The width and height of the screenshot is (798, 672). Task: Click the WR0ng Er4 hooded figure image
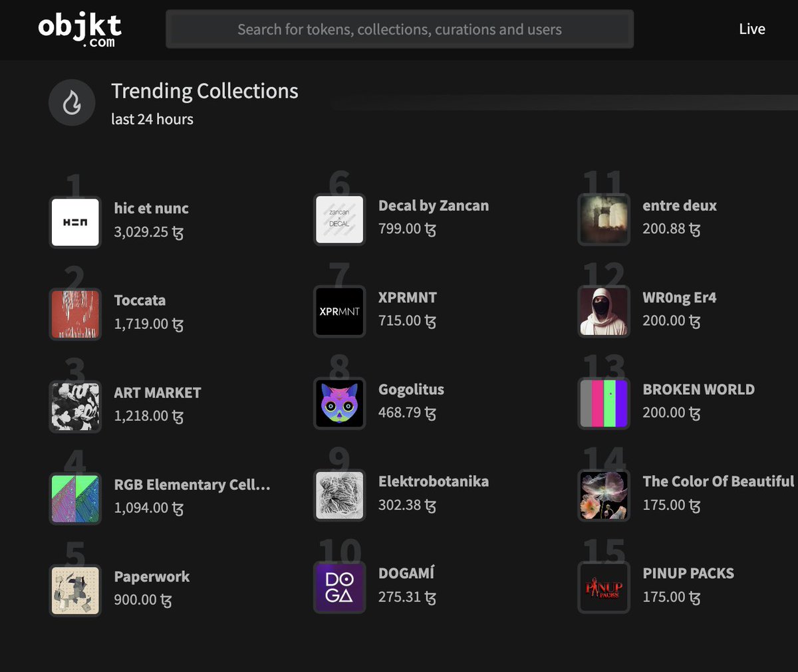(604, 311)
